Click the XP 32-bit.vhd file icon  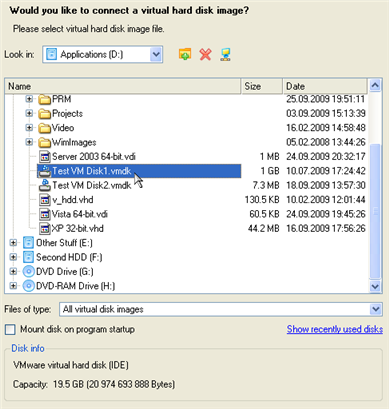pyautogui.click(x=45, y=229)
